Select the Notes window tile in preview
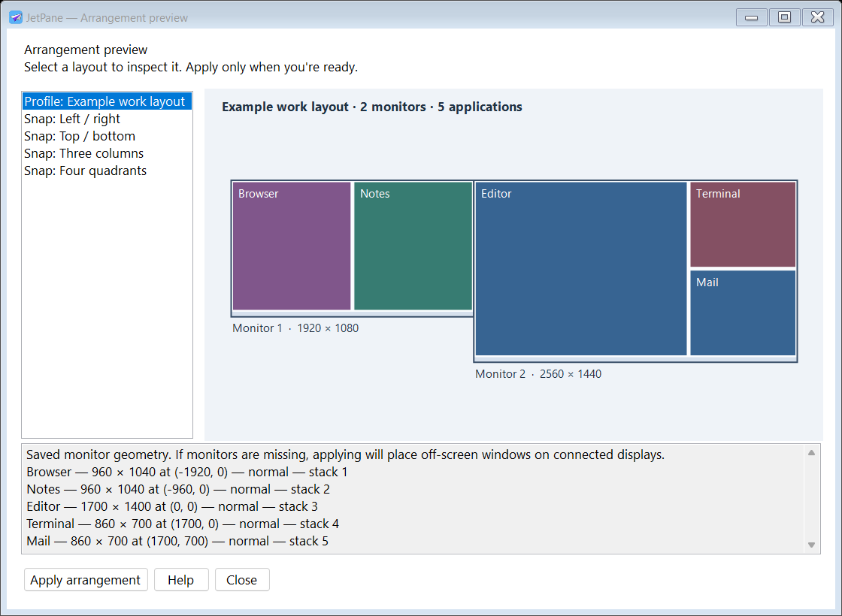This screenshot has width=842, height=616. click(x=413, y=246)
